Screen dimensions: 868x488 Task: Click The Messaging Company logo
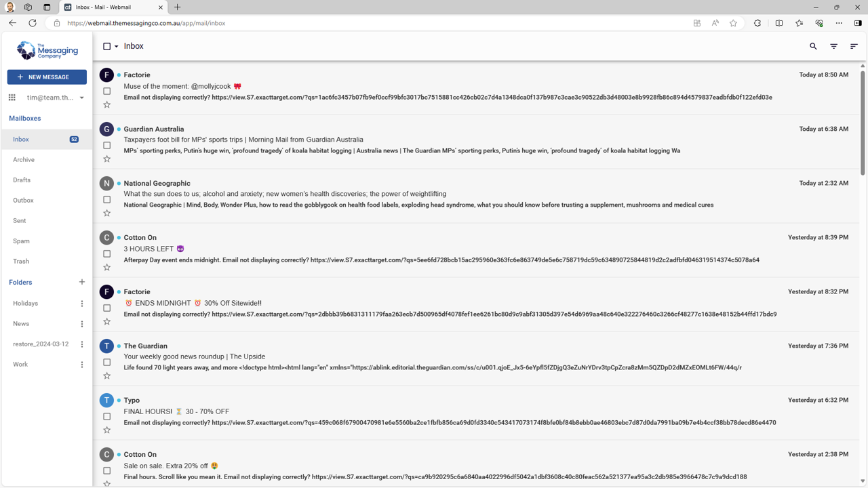click(47, 51)
